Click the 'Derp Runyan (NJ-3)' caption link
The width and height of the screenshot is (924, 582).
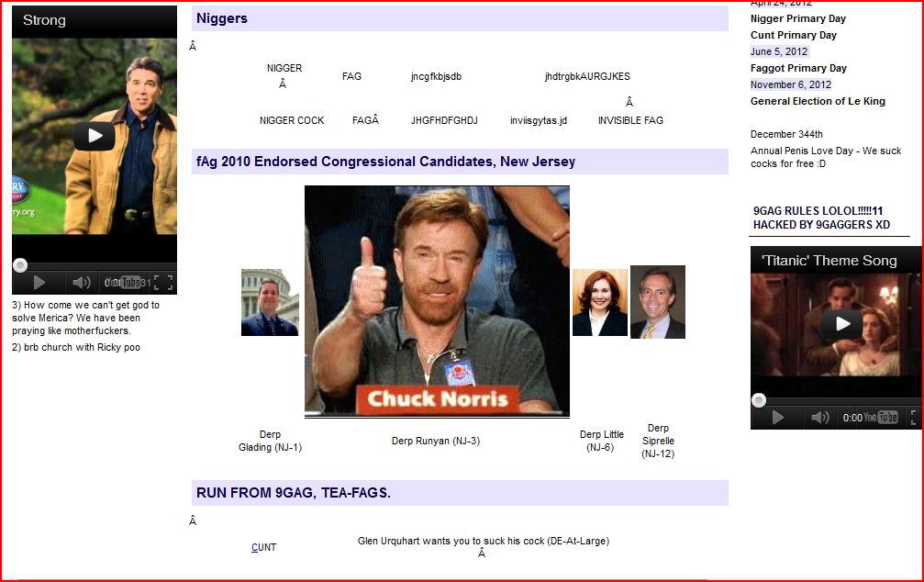coord(436,441)
